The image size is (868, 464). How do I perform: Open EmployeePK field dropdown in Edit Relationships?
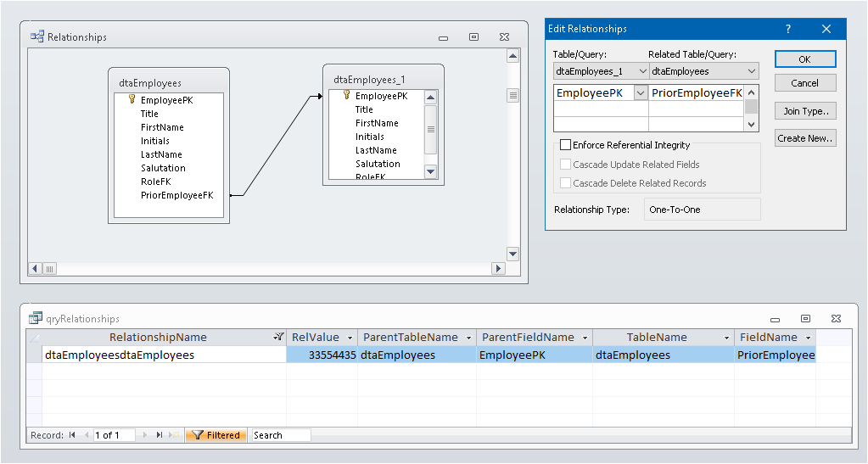[641, 93]
